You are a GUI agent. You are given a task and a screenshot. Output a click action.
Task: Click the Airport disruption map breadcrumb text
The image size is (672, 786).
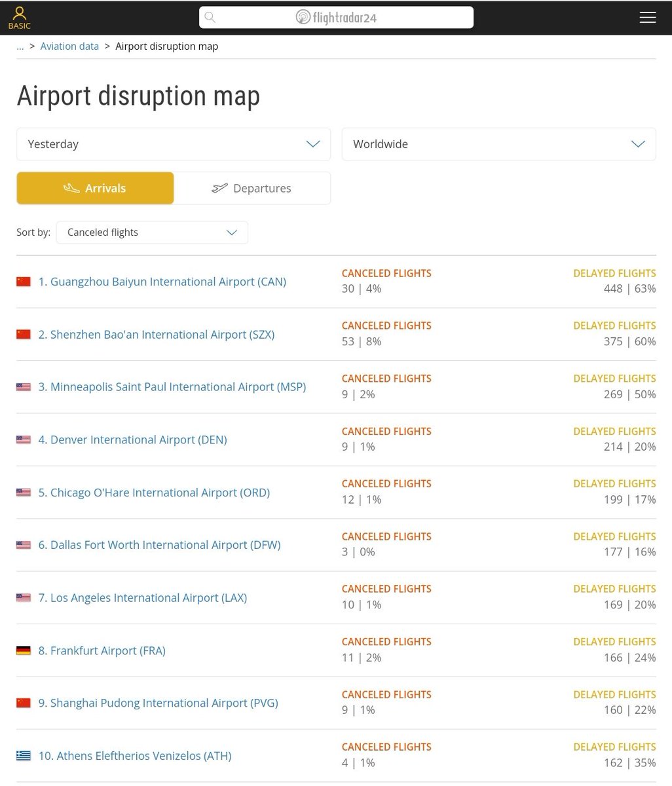(167, 47)
